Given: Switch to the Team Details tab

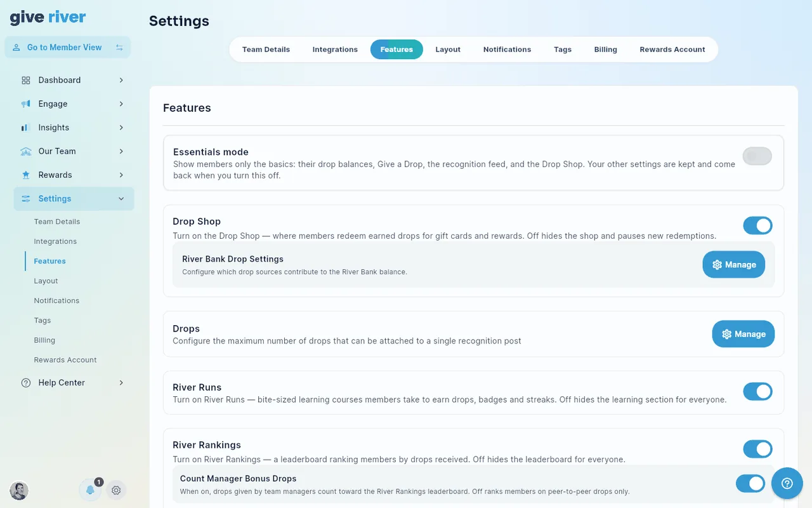Looking at the screenshot, I should click(x=266, y=50).
